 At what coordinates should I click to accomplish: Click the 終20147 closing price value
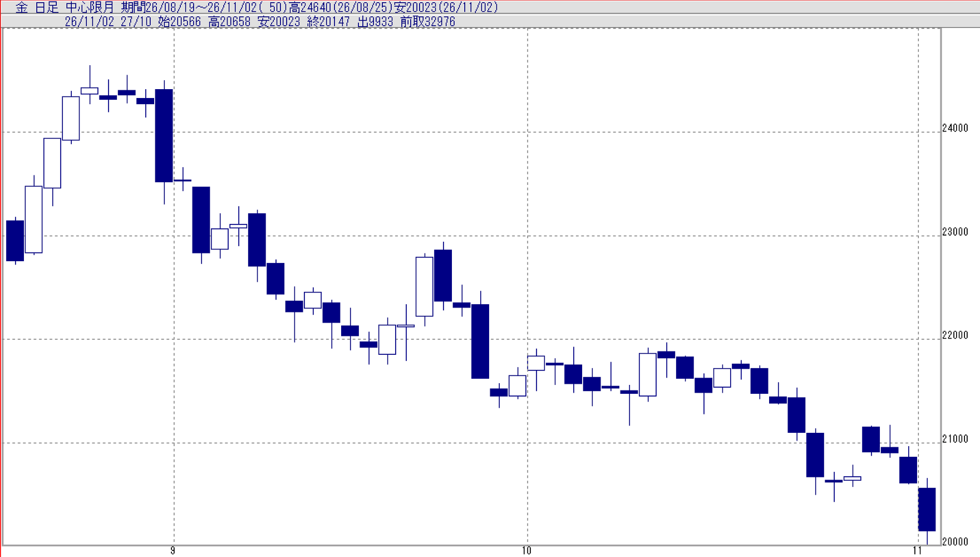point(328,22)
